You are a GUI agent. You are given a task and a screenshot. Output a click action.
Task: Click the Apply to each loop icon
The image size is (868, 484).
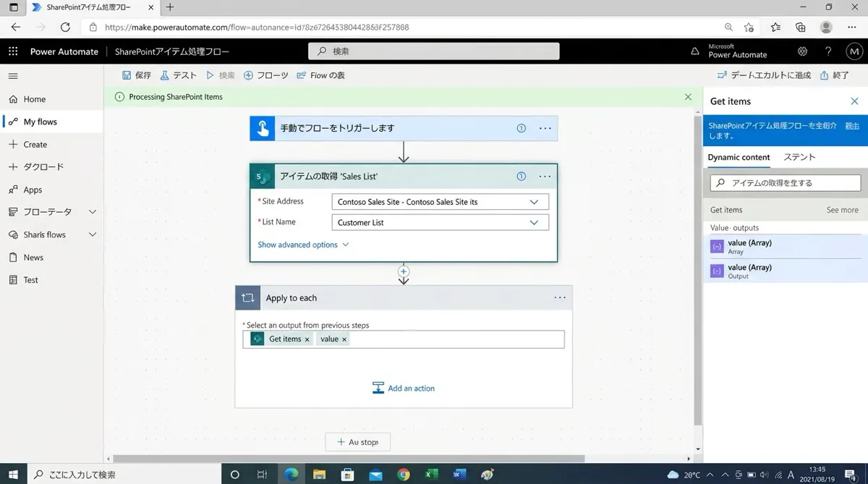click(x=248, y=297)
